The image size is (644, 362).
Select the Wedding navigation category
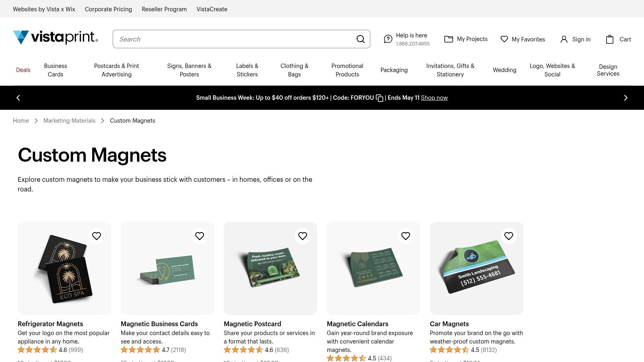pos(504,70)
